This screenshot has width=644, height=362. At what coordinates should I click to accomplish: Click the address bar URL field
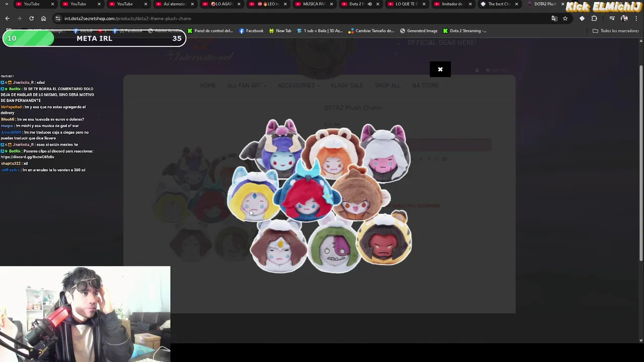pos(302,19)
